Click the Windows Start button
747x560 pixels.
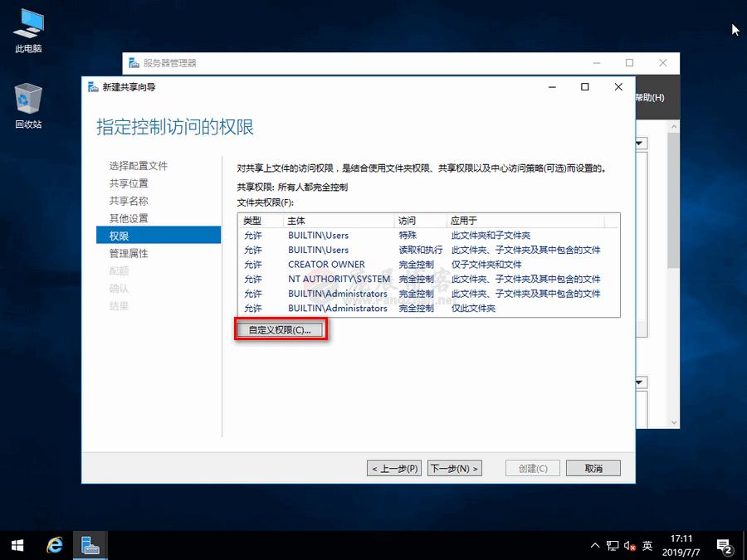(17, 545)
